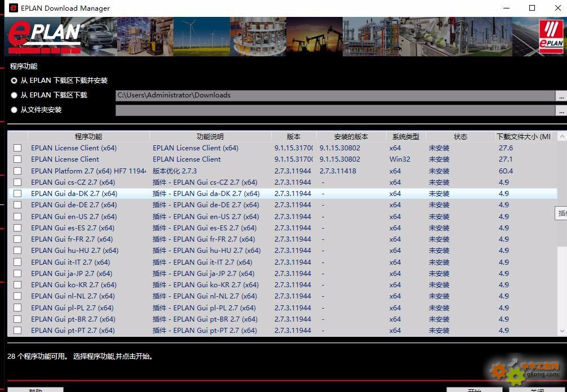Sort by 下载文件大小 column header
Image resolution: width=567 pixels, height=392 pixels.
(x=524, y=136)
